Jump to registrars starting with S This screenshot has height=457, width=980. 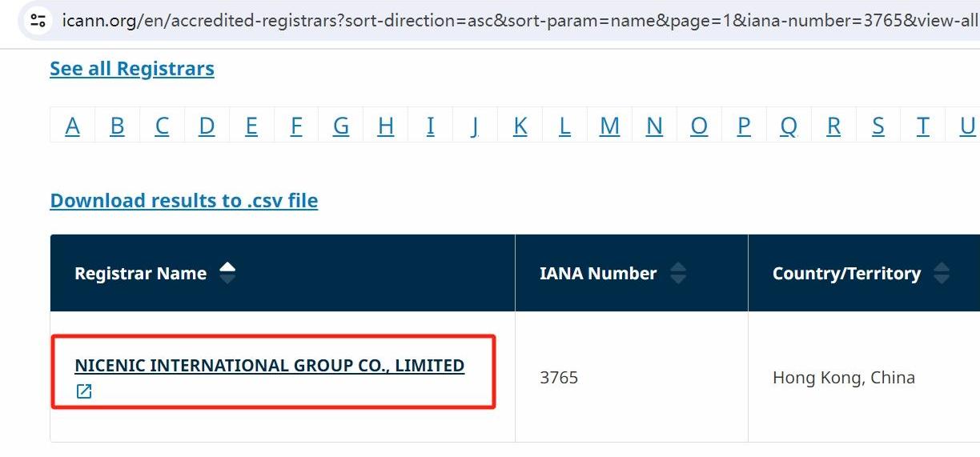878,126
